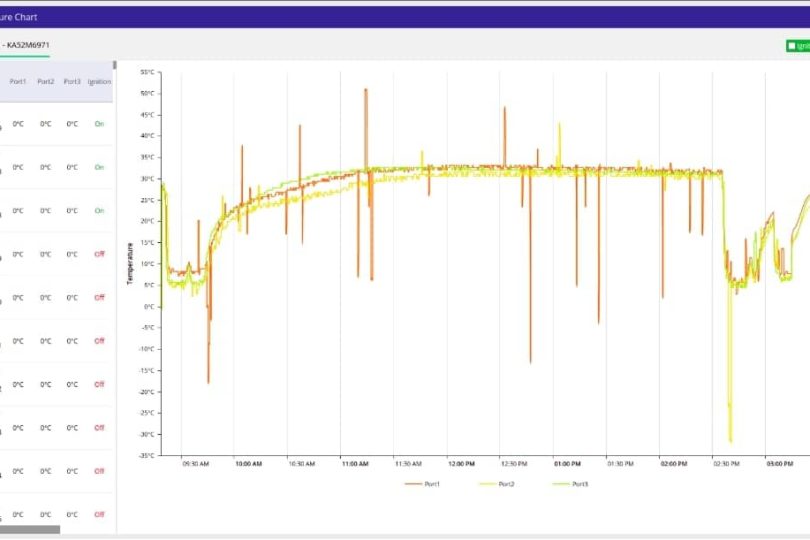Click the Port1 column header
The width and height of the screenshot is (810, 540).
(18, 81)
